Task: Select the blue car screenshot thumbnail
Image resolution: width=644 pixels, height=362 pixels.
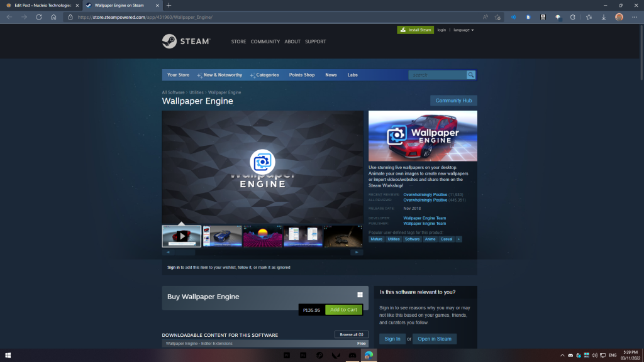Action: click(222, 236)
